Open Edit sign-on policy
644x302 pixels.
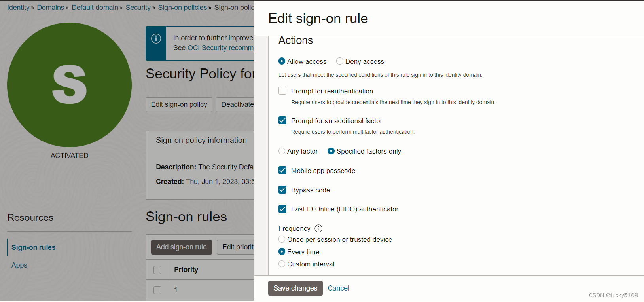179,104
